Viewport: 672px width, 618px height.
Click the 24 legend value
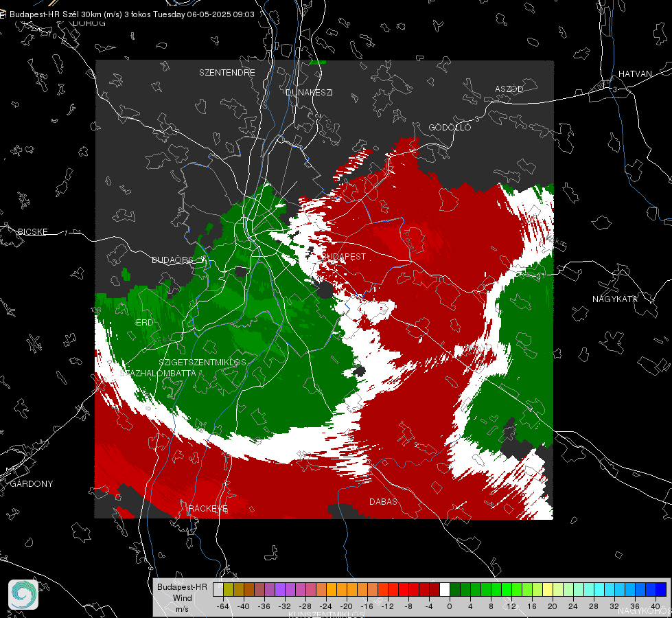[x=573, y=606]
